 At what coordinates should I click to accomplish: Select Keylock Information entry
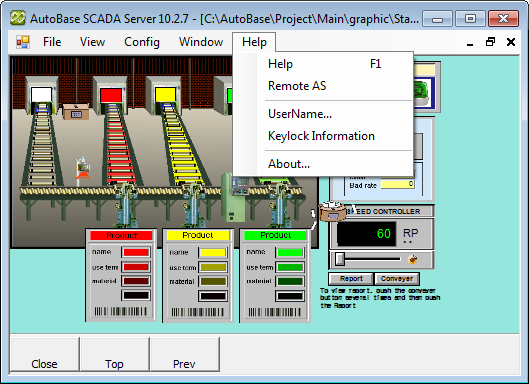click(x=324, y=136)
